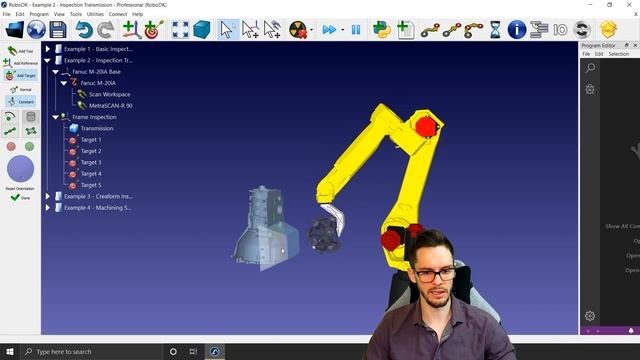
Task: Open the load file folder icon
Action: pos(14,30)
